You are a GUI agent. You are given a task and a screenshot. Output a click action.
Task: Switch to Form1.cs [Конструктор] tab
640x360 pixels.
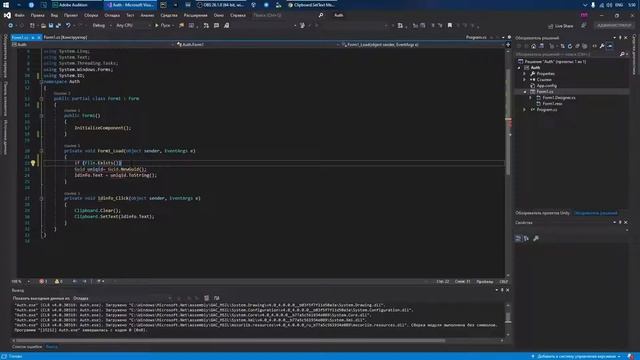(65, 37)
